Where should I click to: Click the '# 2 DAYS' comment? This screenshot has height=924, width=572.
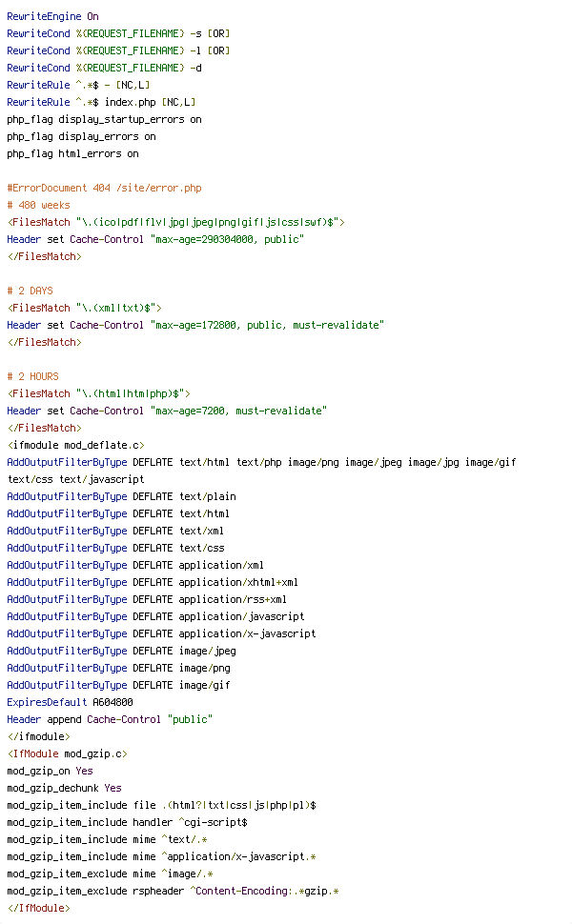point(31,291)
